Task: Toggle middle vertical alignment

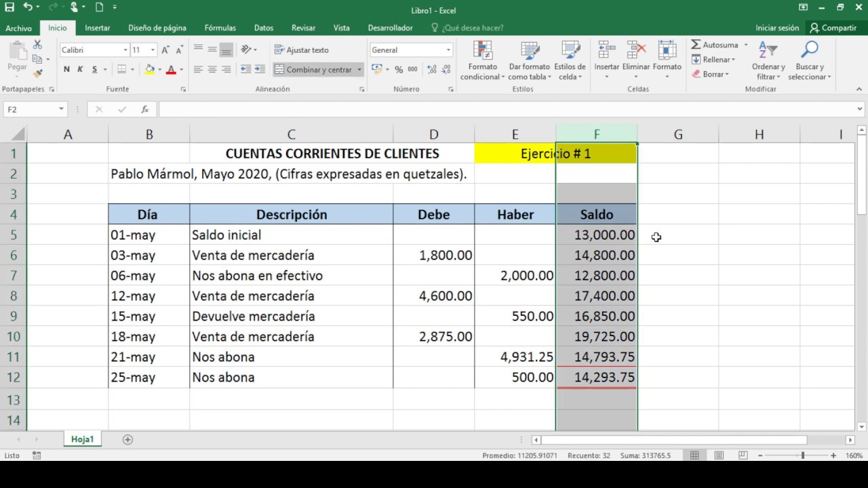Action: point(212,49)
